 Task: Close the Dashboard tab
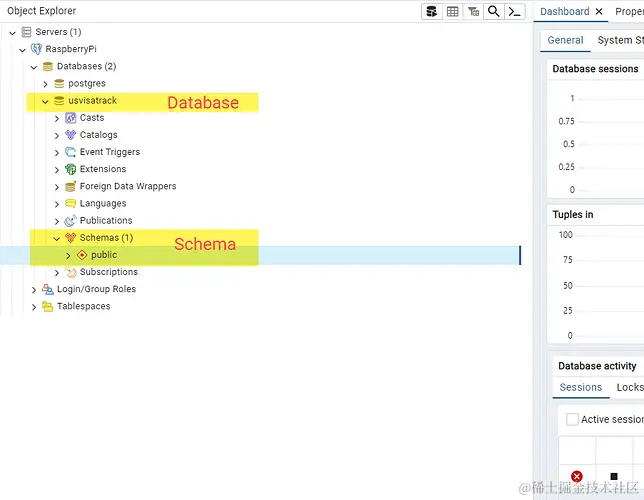tap(599, 12)
